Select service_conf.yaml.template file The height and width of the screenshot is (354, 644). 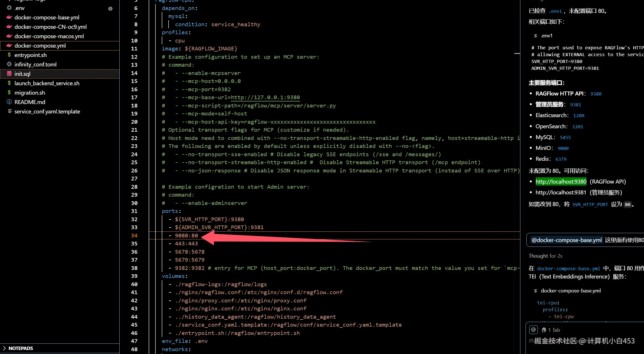click(x=47, y=111)
